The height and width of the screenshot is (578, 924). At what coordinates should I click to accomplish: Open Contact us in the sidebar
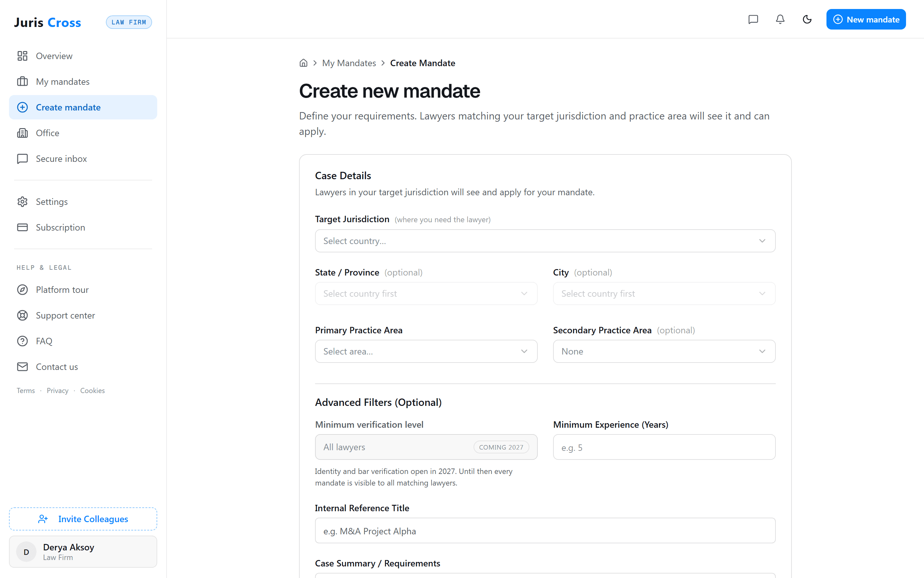coord(83,367)
